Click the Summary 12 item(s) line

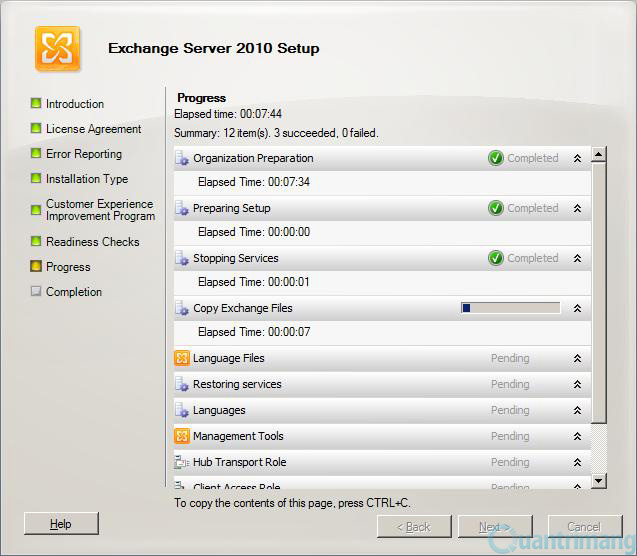tap(276, 133)
